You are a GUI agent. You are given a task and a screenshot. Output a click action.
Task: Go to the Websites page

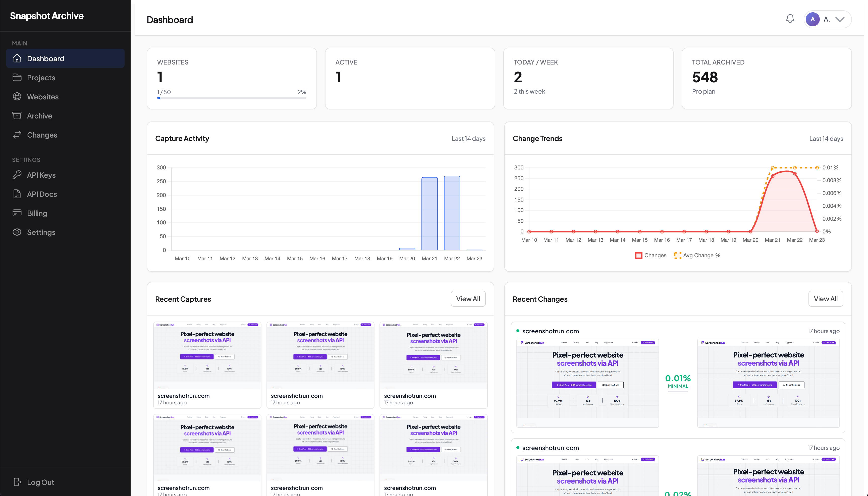65,96
